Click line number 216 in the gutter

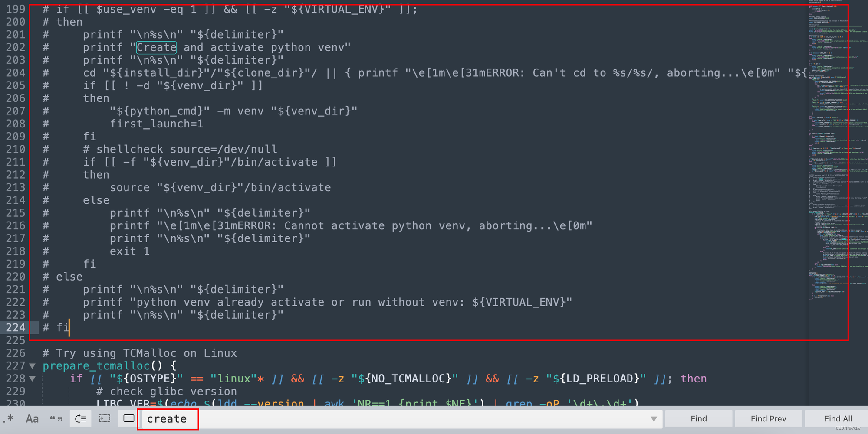pyautogui.click(x=16, y=225)
